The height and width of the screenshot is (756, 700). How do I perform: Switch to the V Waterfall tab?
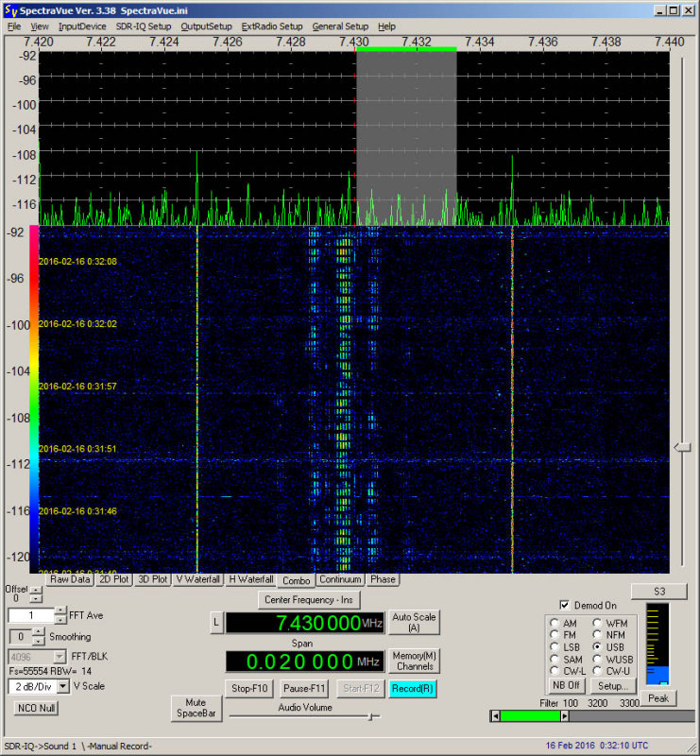198,579
